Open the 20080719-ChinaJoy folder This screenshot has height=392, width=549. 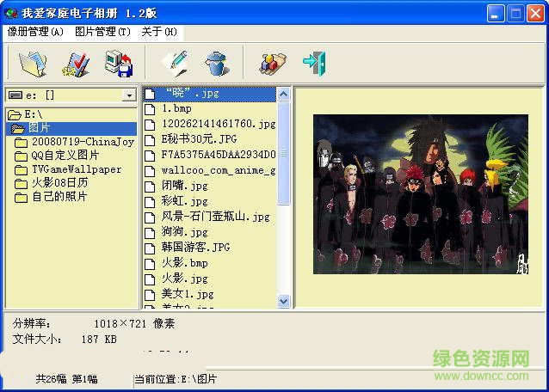click(83, 142)
